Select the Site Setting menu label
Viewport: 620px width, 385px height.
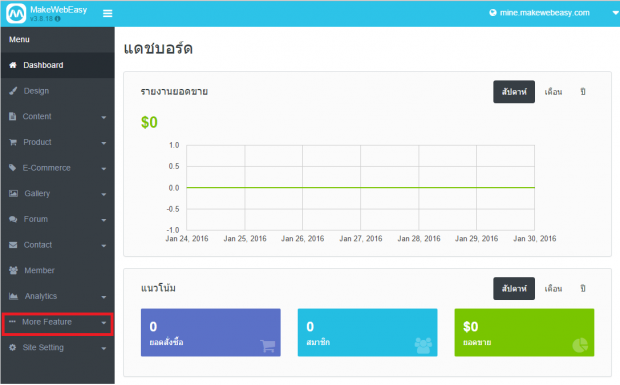43,347
